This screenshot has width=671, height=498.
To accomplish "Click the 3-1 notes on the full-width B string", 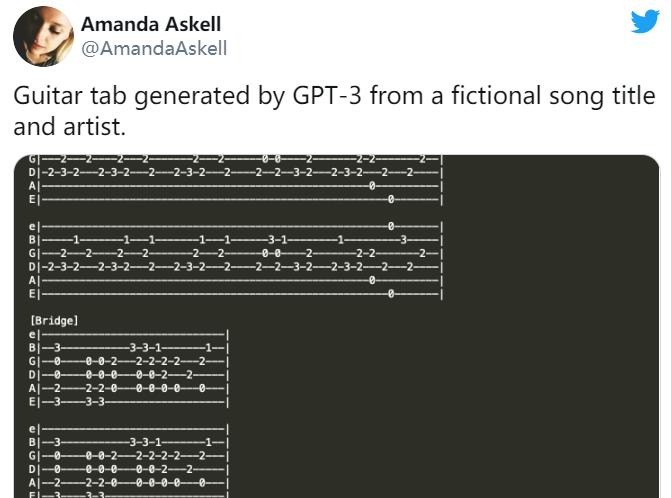I will pos(277,240).
